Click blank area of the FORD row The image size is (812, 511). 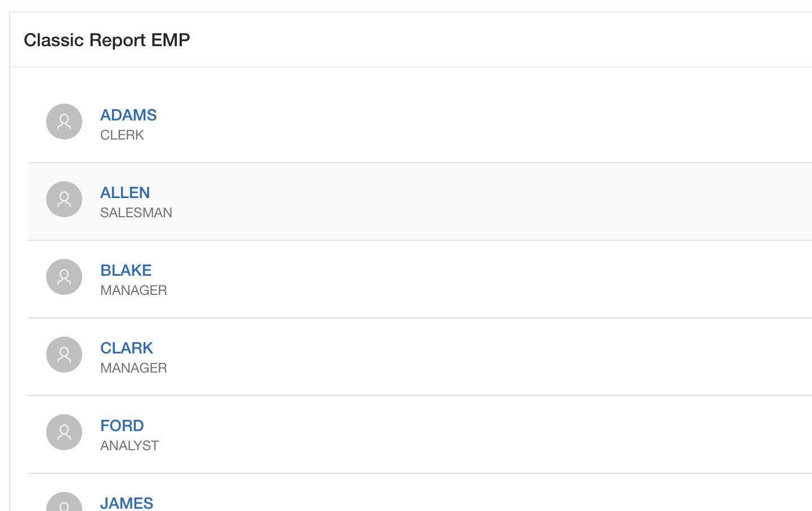tap(450, 434)
